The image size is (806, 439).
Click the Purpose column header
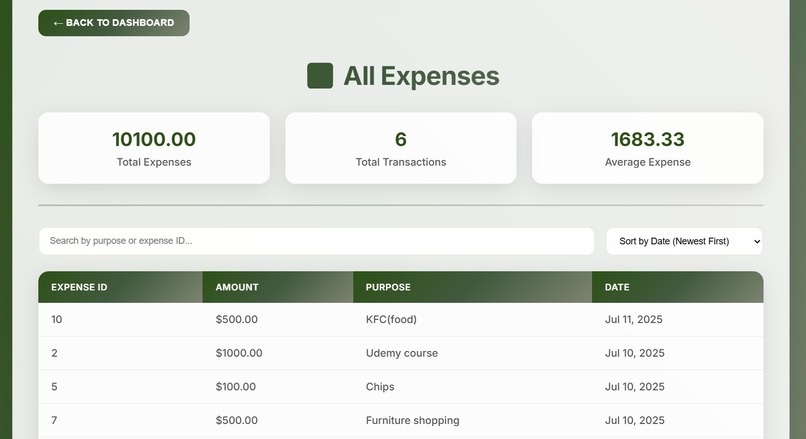pos(472,287)
